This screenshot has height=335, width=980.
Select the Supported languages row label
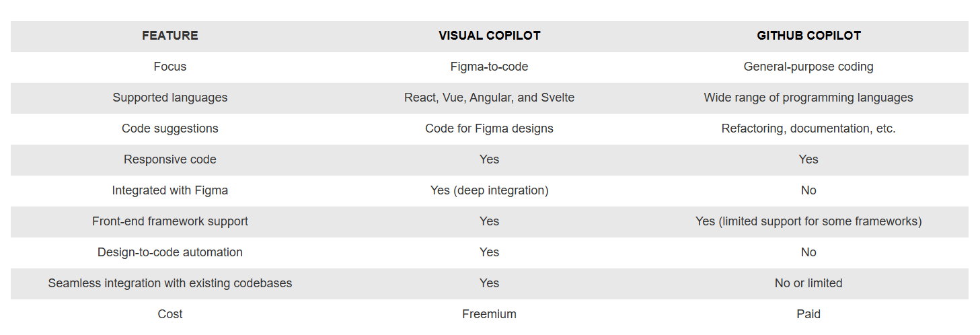click(x=170, y=98)
